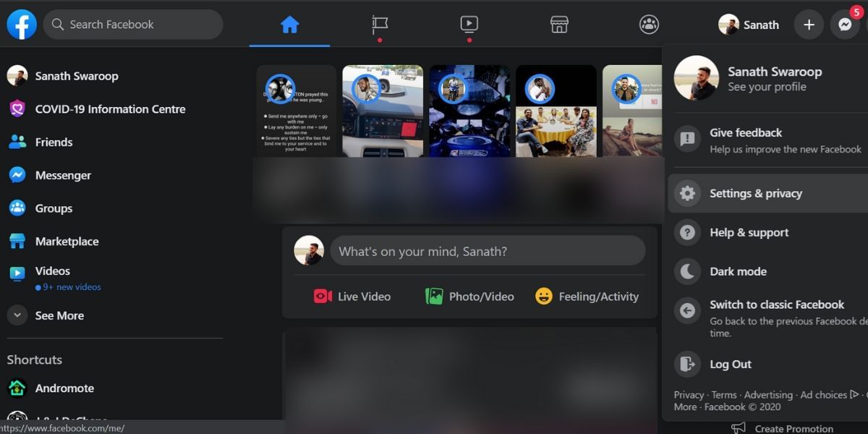The width and height of the screenshot is (868, 434).
Task: Click the More footer link
Action: tap(685, 407)
